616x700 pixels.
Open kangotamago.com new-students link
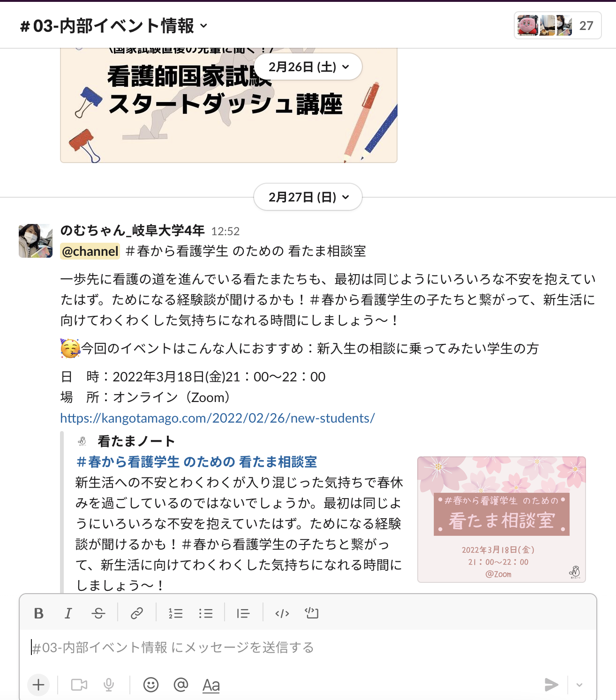coord(218,418)
